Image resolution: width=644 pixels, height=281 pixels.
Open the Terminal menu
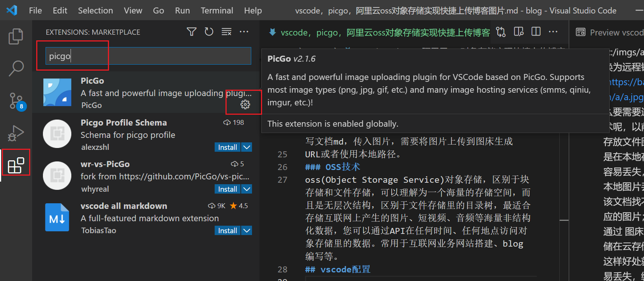(x=217, y=10)
